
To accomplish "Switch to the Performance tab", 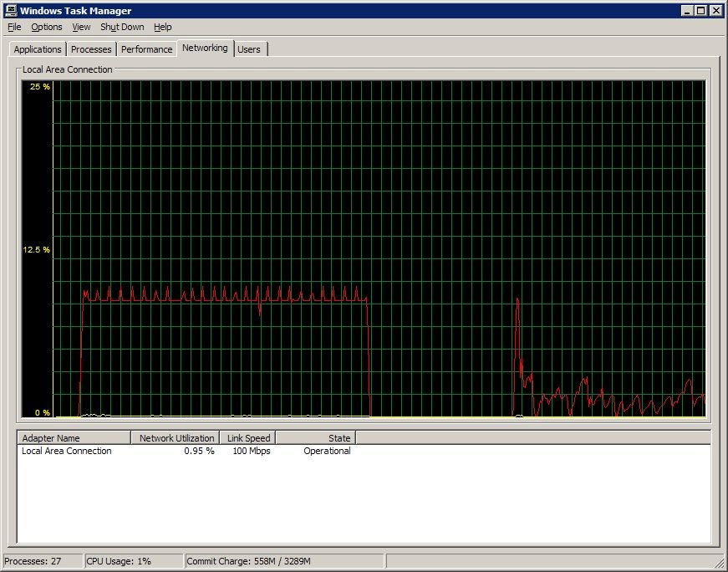I will pos(147,49).
